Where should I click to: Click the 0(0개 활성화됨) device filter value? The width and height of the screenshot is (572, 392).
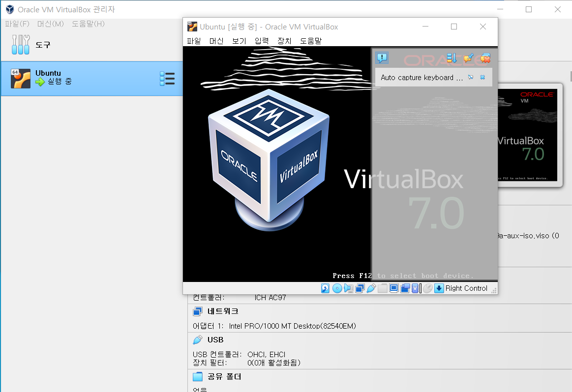click(274, 363)
